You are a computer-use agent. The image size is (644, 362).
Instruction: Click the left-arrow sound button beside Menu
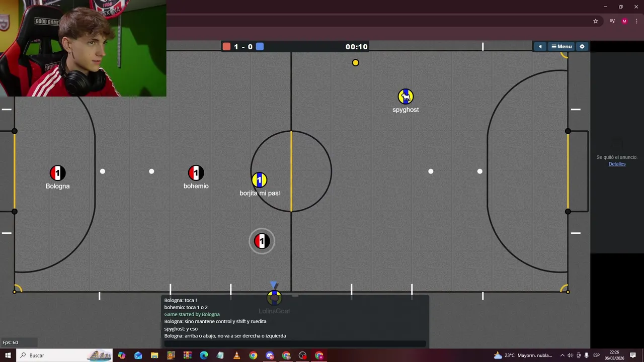click(540, 47)
